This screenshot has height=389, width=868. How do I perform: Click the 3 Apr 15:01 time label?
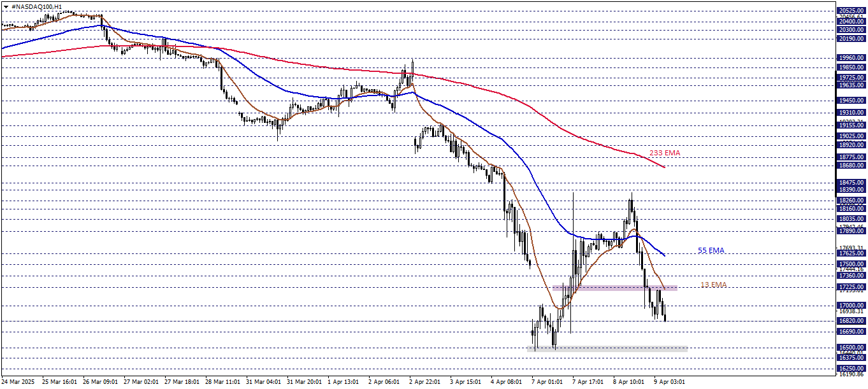466,382
